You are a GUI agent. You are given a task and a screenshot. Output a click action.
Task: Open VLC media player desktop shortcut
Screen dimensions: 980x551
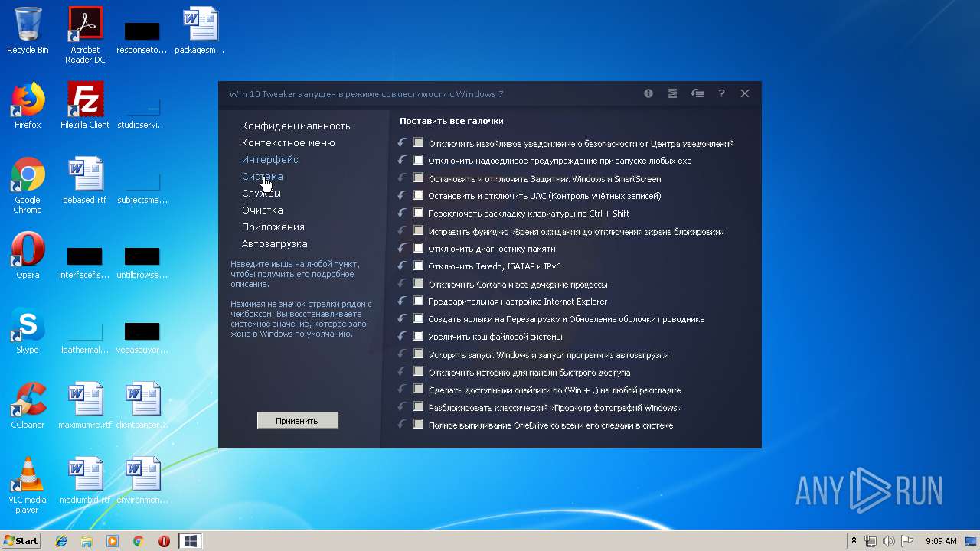coord(28,486)
